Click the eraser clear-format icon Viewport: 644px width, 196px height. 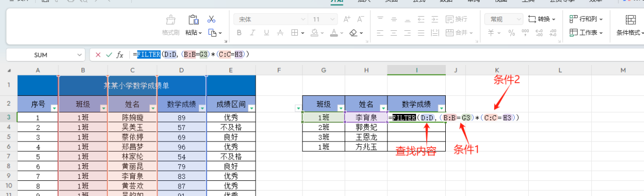tap(353, 33)
